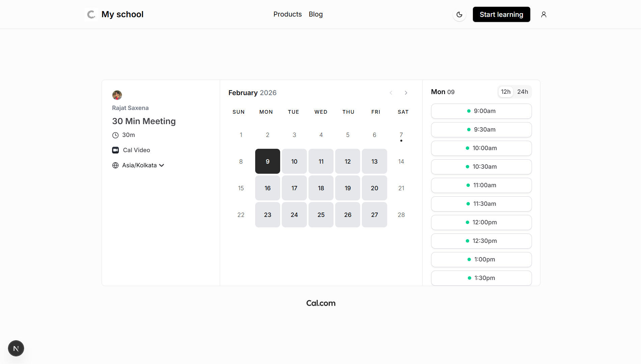Click the My school logo icon

point(91,15)
